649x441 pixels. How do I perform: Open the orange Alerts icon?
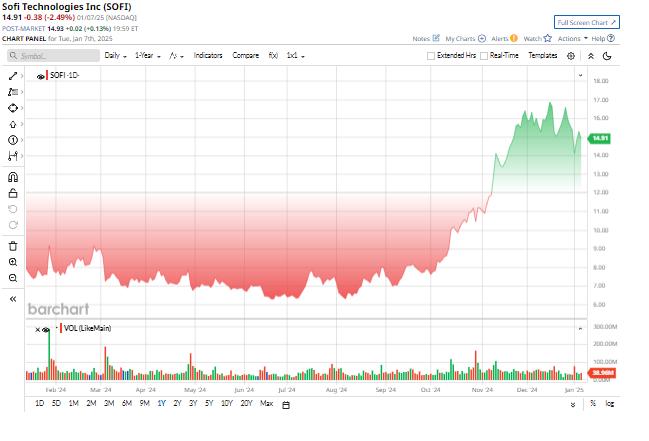click(x=514, y=38)
